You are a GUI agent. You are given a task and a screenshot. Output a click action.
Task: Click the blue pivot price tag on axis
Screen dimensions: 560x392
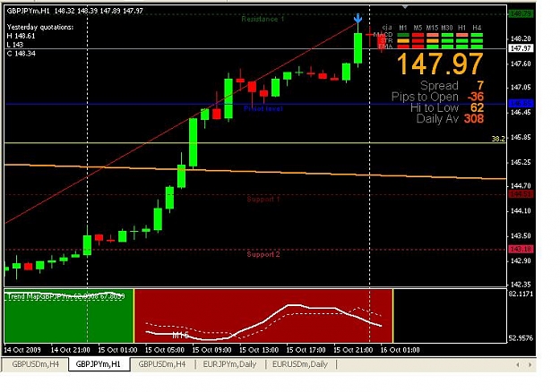click(x=521, y=104)
